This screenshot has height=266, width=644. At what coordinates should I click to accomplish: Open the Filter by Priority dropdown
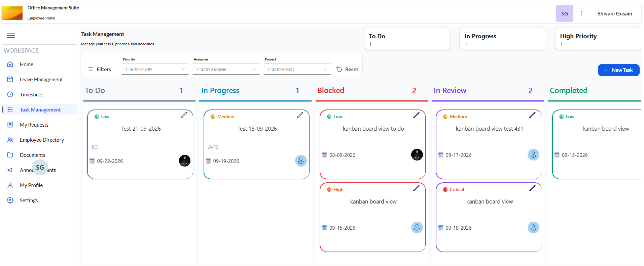[x=155, y=69]
